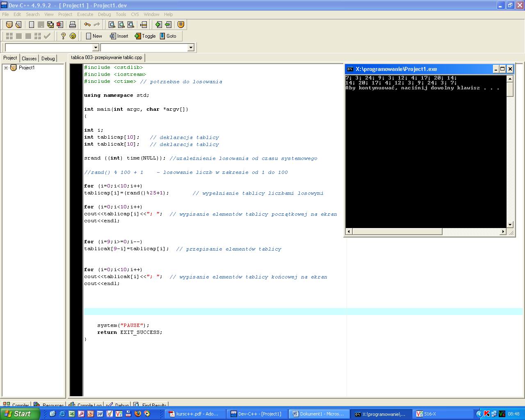Open Project Options shield icon
This screenshot has width=525, height=420.
181,25
